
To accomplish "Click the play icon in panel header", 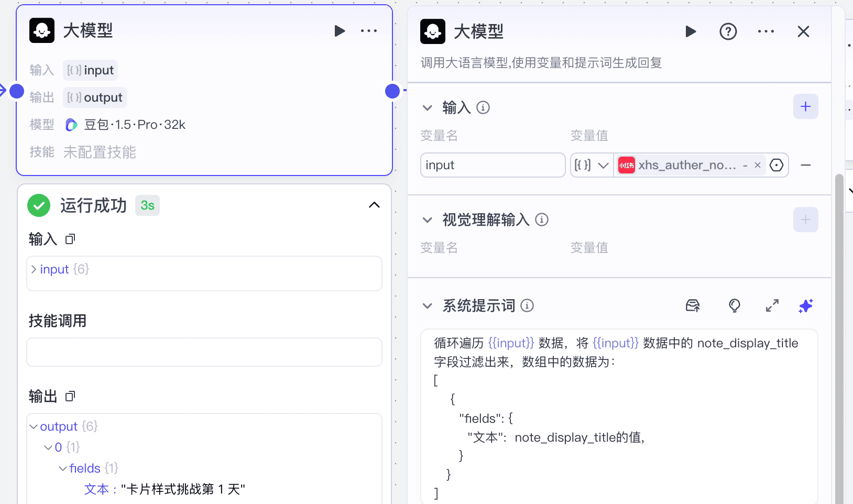I will (x=691, y=31).
